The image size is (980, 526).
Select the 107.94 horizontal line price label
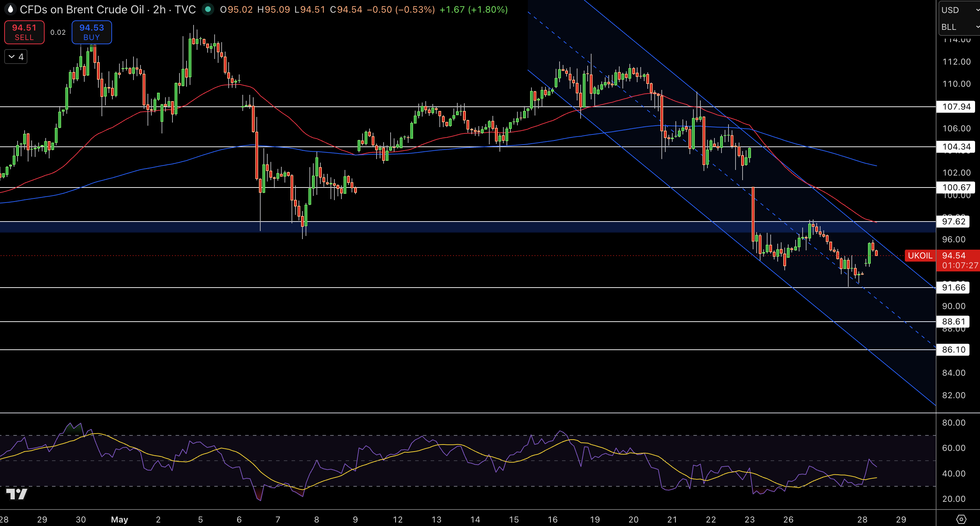point(956,106)
